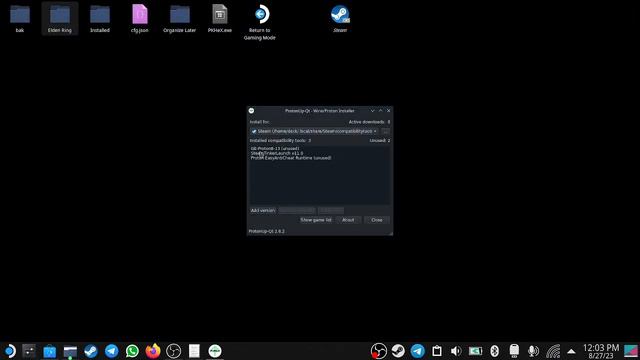This screenshot has width=640, height=360.
Task: Click the microphone tray indicator
Action: pyautogui.click(x=533, y=351)
